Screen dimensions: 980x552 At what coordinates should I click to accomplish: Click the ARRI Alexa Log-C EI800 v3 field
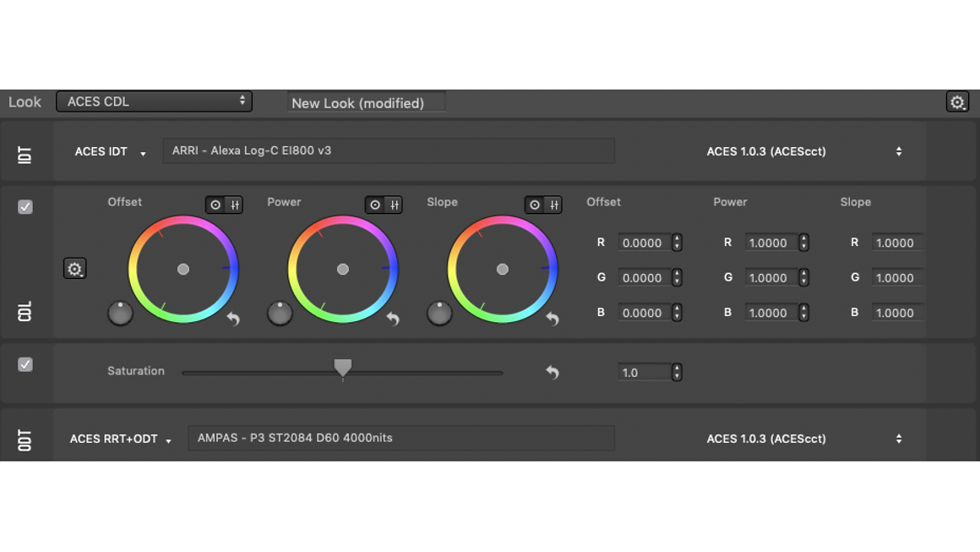pos(389,150)
